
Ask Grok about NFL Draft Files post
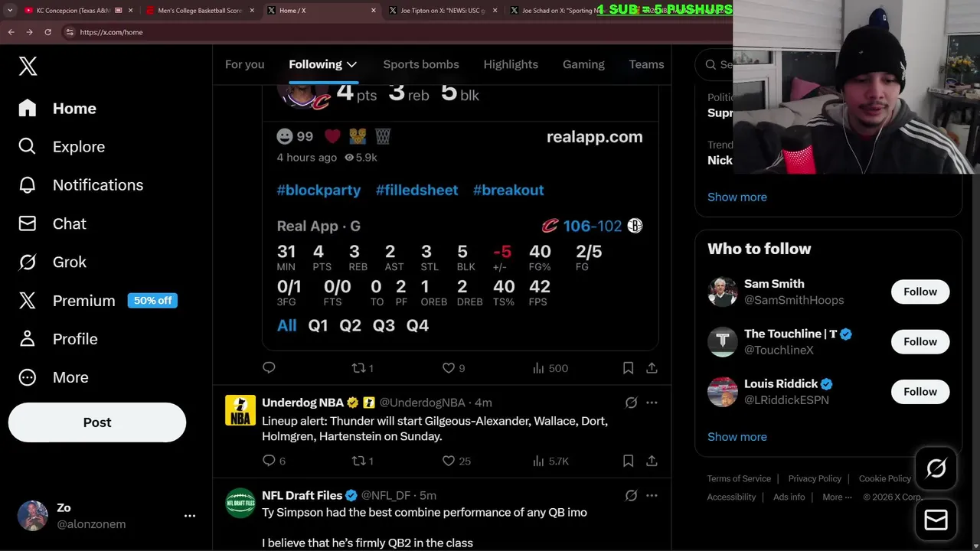pyautogui.click(x=631, y=496)
